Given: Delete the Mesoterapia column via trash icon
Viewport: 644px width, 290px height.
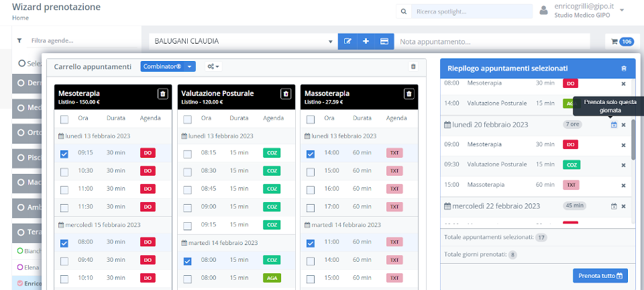Looking at the screenshot, I should [162, 94].
